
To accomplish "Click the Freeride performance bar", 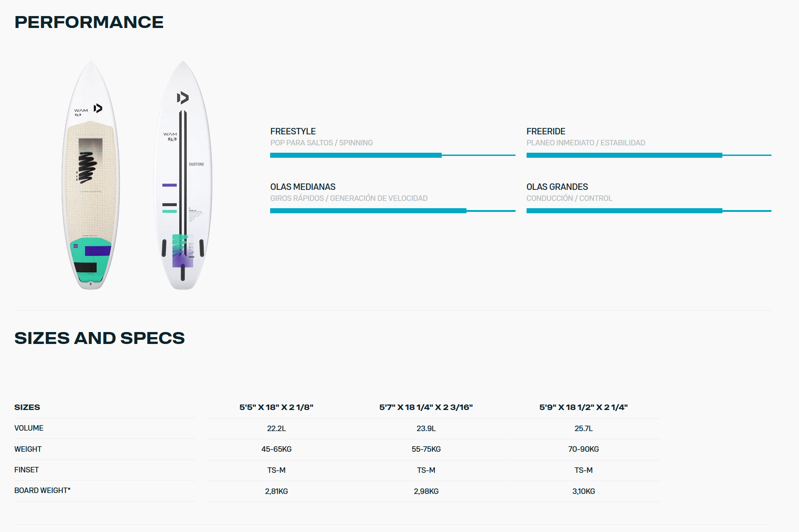I will (649, 155).
